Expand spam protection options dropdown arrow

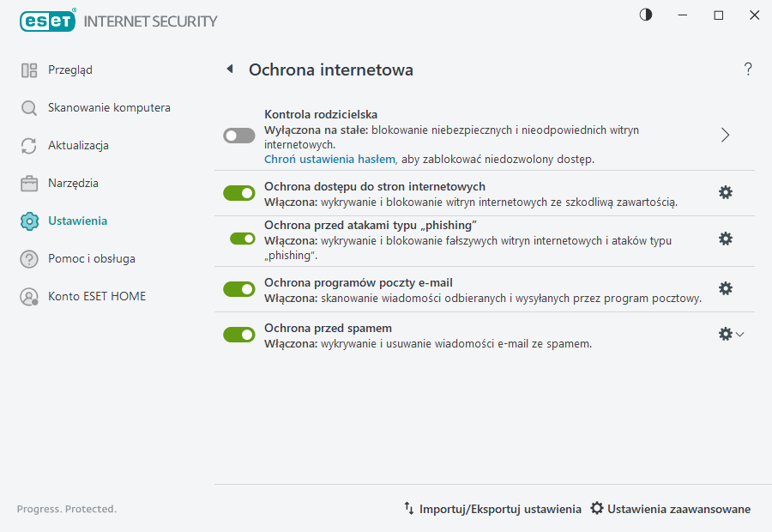tap(740, 335)
